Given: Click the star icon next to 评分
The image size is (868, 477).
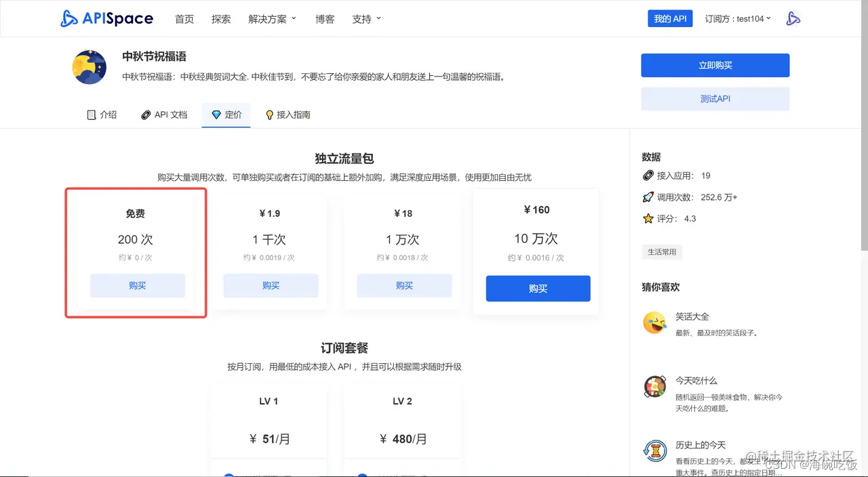Looking at the screenshot, I should (648, 218).
